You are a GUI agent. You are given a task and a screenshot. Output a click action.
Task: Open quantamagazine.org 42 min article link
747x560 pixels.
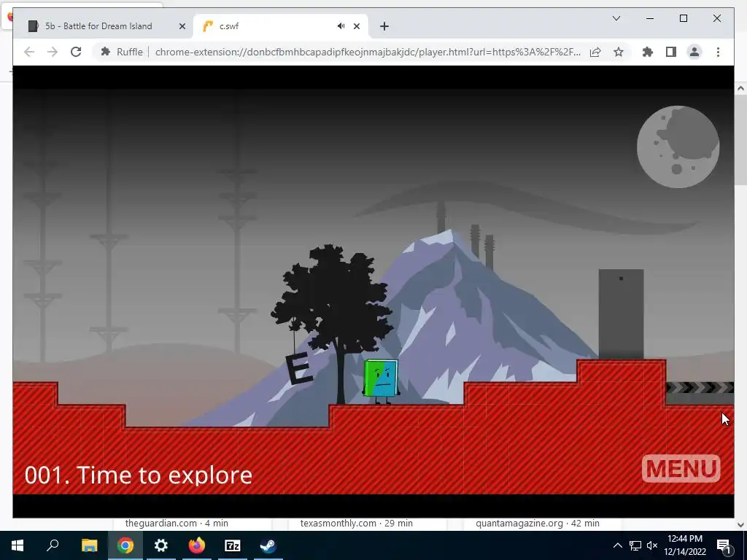(x=538, y=524)
